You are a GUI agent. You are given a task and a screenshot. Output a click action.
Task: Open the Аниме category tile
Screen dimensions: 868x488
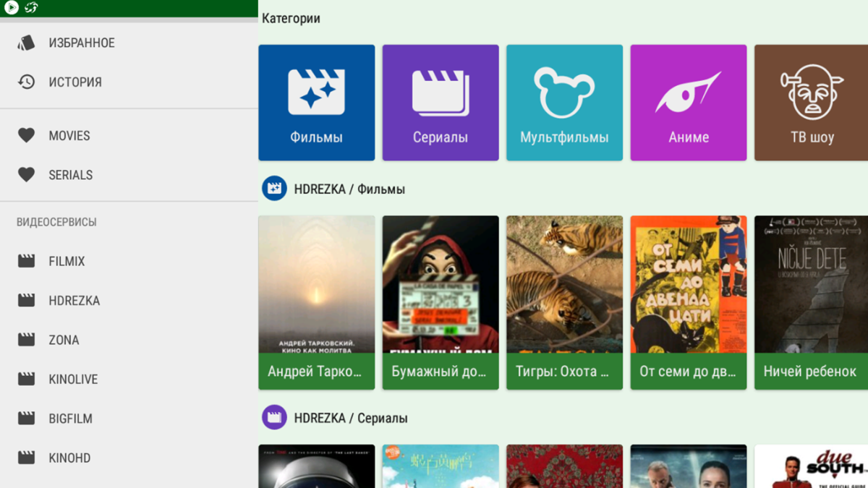pos(689,103)
